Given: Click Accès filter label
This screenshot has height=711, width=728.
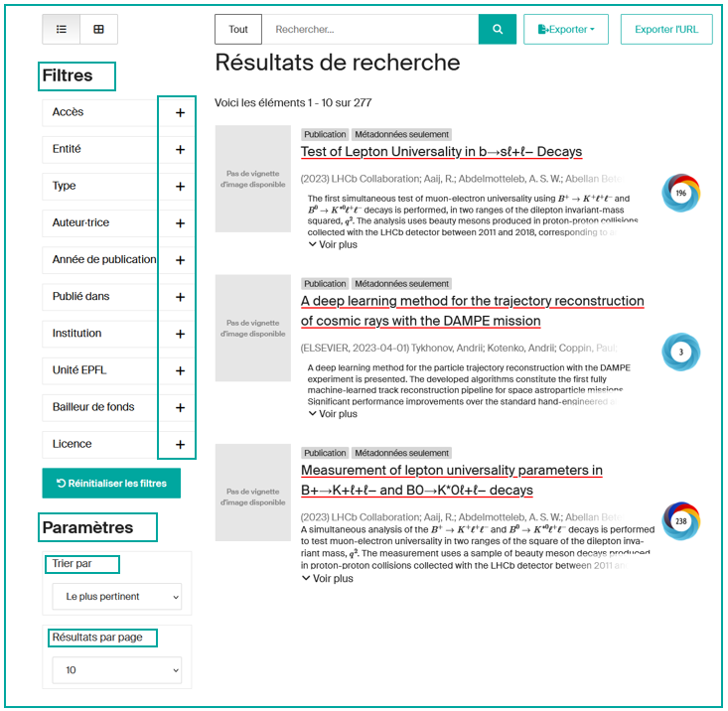Looking at the screenshot, I should pos(68,112).
